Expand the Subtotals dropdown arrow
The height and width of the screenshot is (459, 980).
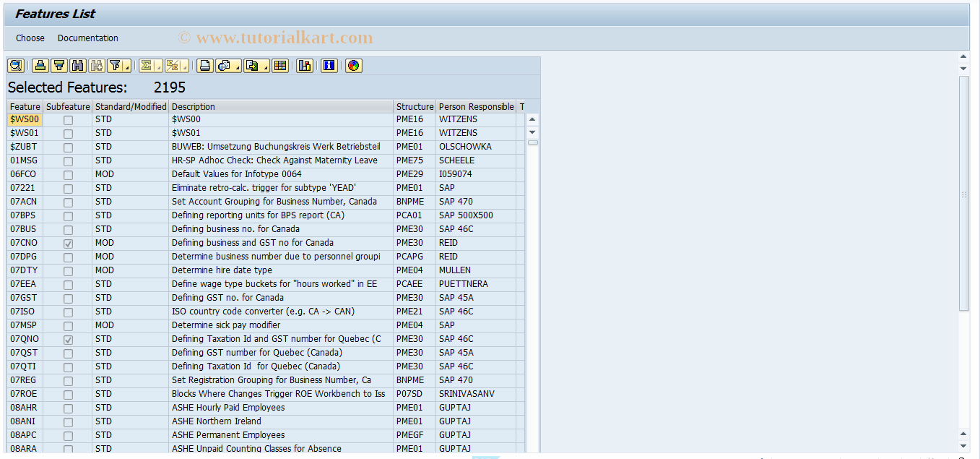pos(185,67)
